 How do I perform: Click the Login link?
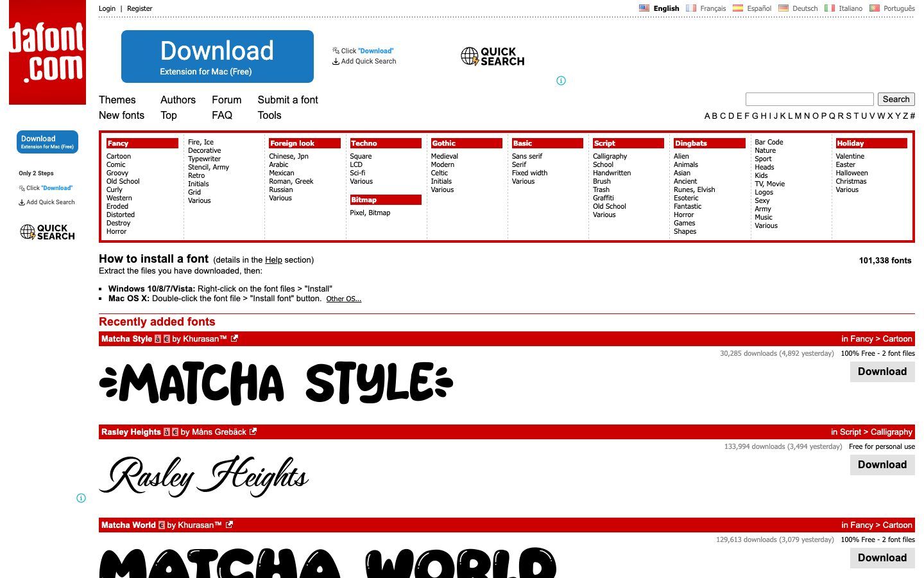tap(107, 8)
